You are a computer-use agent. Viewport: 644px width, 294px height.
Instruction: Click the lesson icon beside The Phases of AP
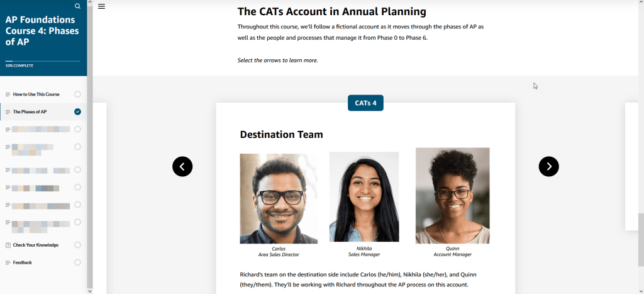click(8, 112)
